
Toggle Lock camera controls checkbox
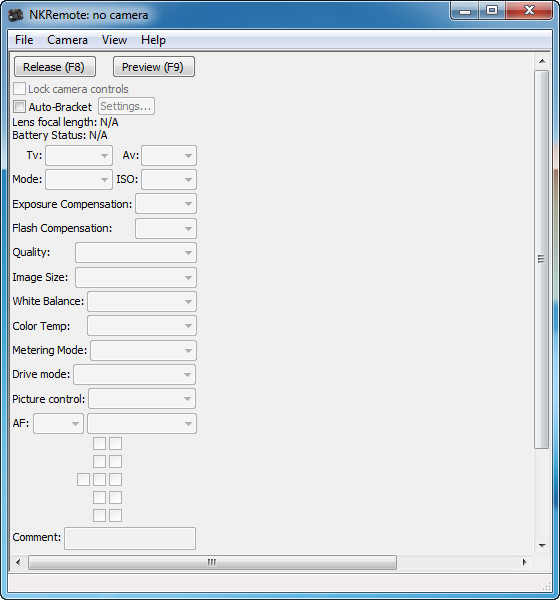(x=20, y=89)
